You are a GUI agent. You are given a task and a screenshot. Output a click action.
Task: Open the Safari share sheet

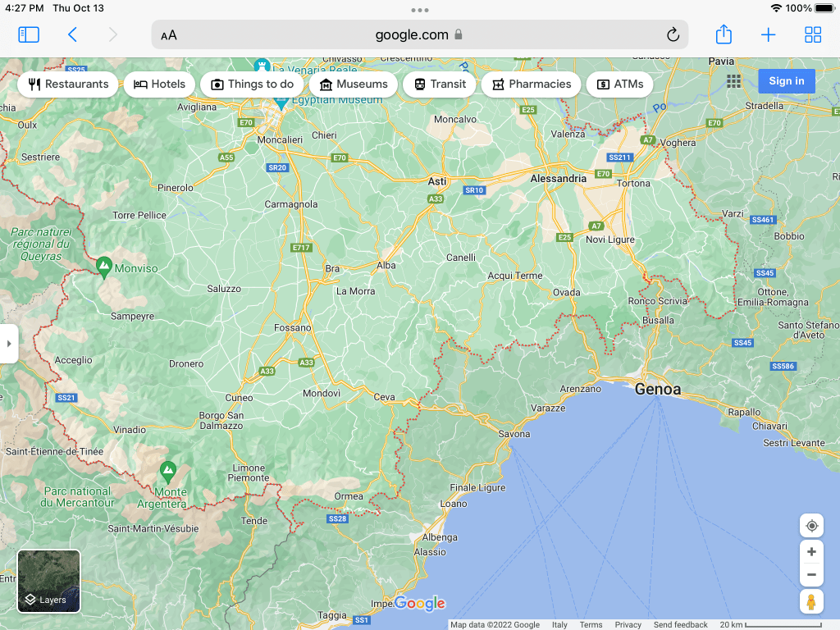723,34
